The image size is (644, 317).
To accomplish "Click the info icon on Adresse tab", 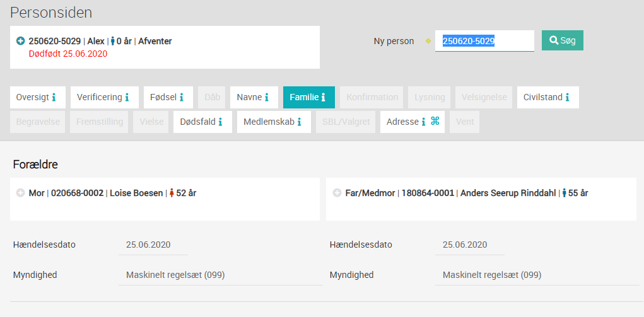I will (x=423, y=122).
